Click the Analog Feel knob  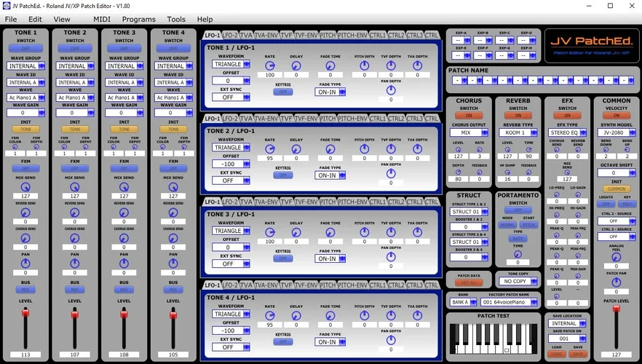pos(617,258)
